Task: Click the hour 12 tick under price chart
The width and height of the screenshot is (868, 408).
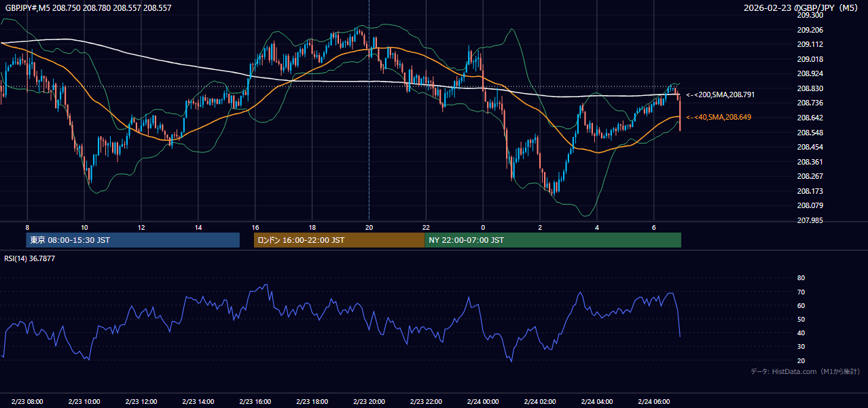Action: click(141, 227)
